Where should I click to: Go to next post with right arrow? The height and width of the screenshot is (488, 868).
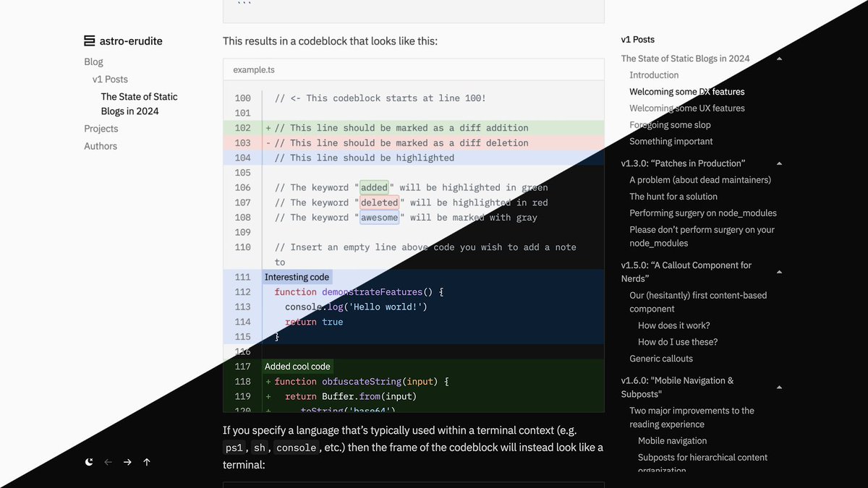tap(127, 462)
